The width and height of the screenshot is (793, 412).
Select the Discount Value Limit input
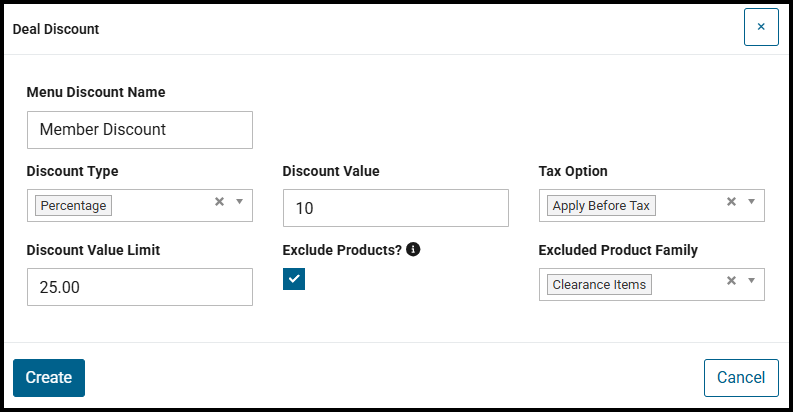pyautogui.click(x=140, y=287)
